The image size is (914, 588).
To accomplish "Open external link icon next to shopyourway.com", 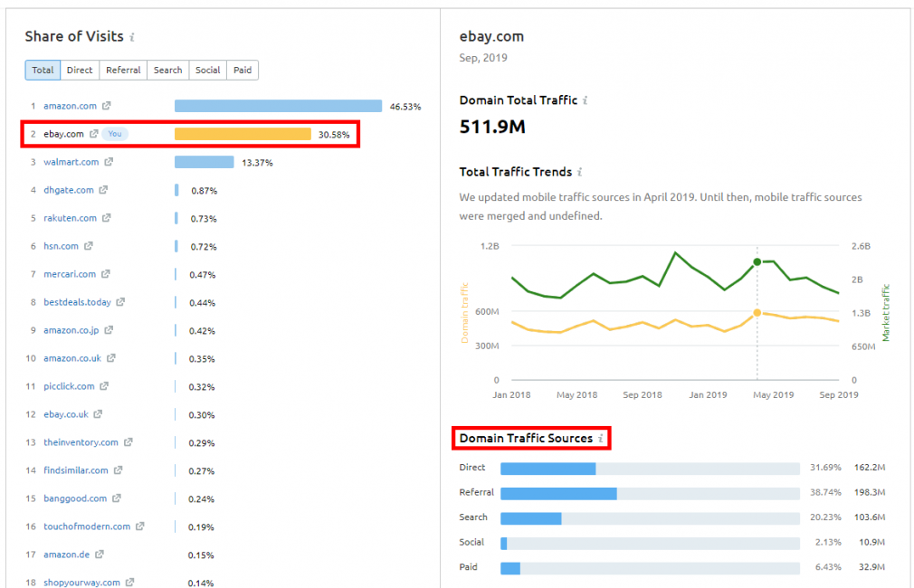I will pyautogui.click(x=129, y=583).
